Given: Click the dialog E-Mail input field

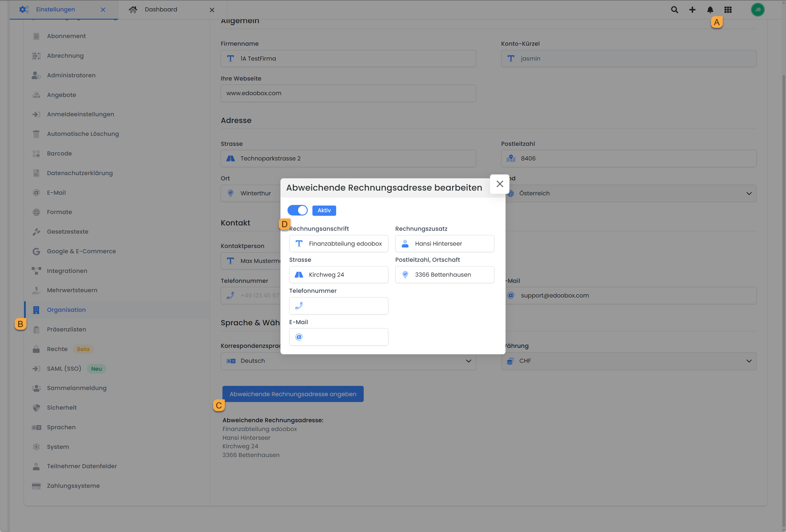Looking at the screenshot, I should 345,337.
